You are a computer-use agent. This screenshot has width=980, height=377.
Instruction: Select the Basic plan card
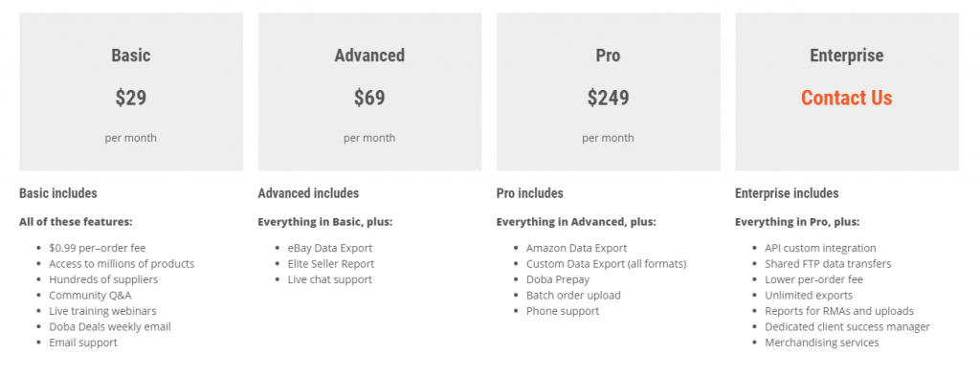coord(131,92)
